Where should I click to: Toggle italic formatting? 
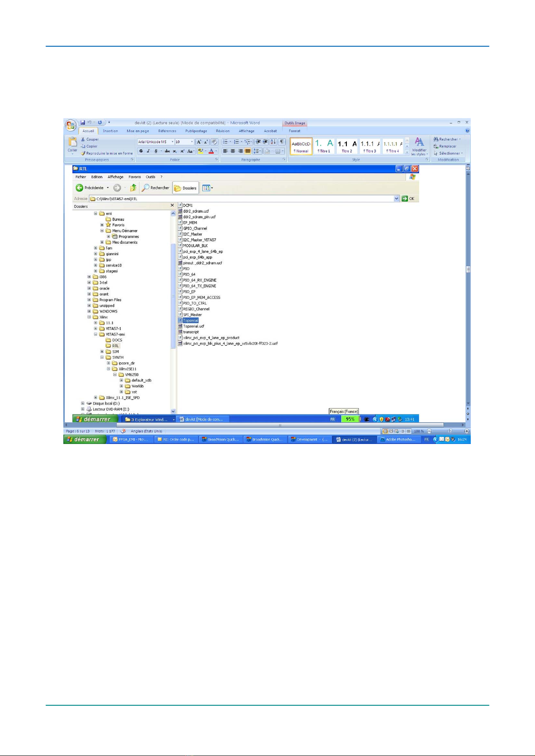[148, 151]
